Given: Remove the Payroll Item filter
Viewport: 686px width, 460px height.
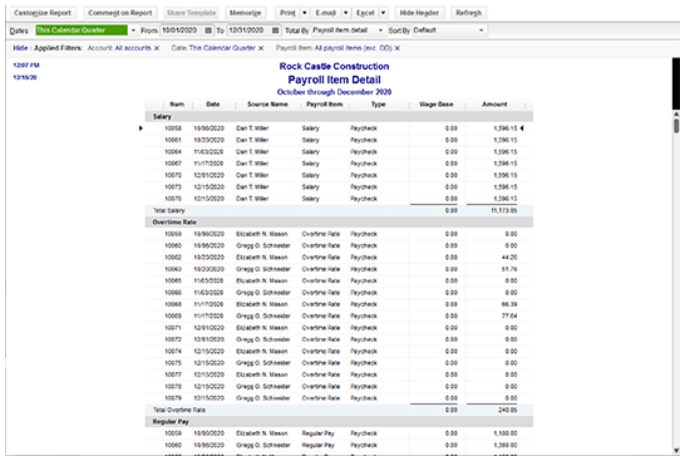Looking at the screenshot, I should pos(397,48).
